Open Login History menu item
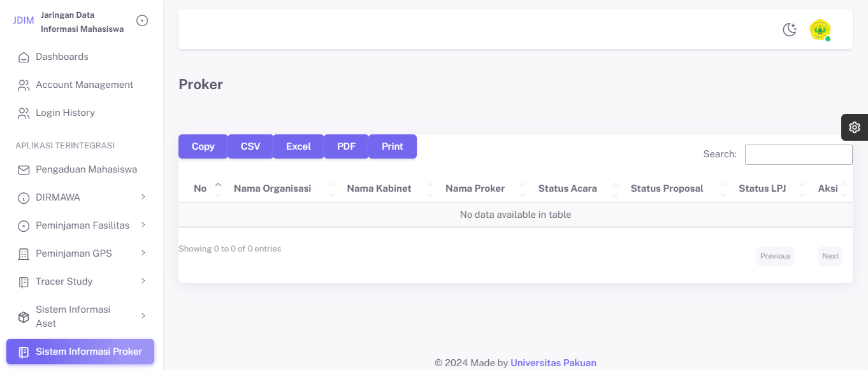 [x=65, y=113]
